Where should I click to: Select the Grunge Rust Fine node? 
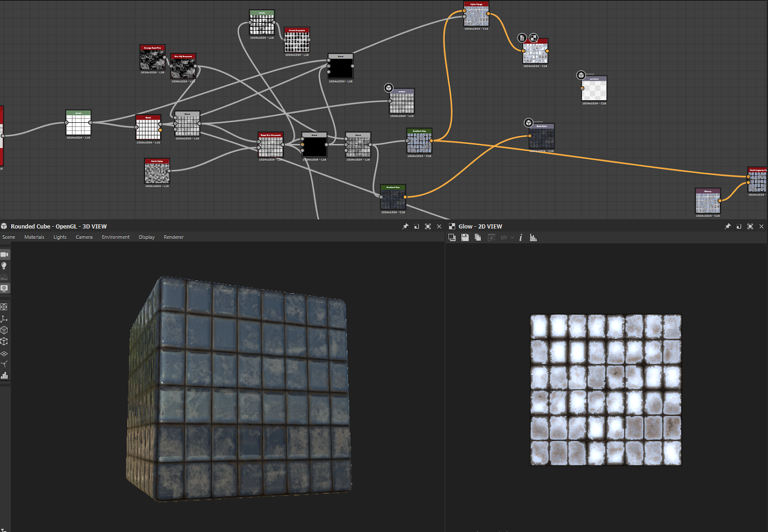point(153,58)
